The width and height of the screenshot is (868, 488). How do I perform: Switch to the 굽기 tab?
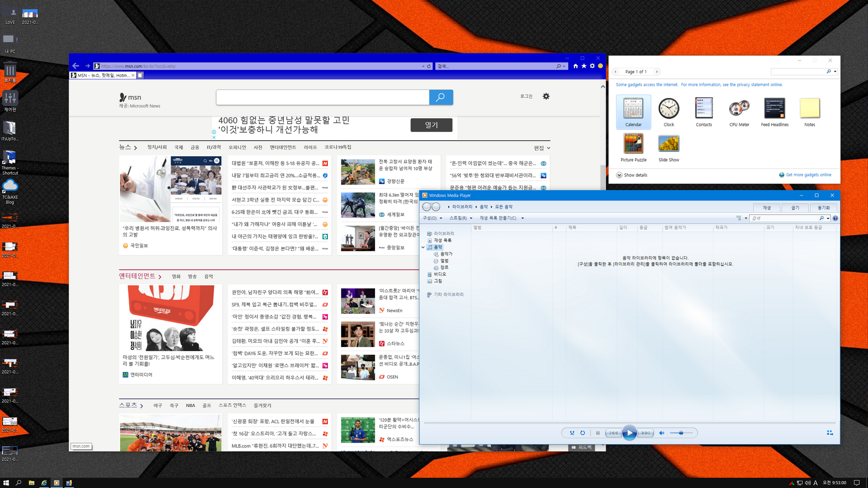(795, 208)
